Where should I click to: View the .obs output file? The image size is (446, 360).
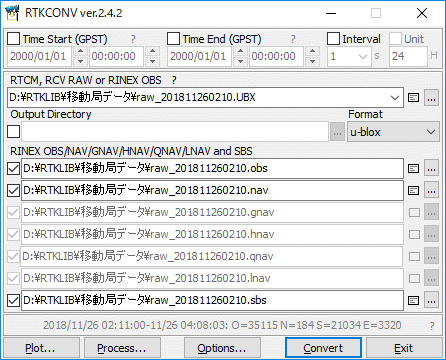(x=414, y=169)
